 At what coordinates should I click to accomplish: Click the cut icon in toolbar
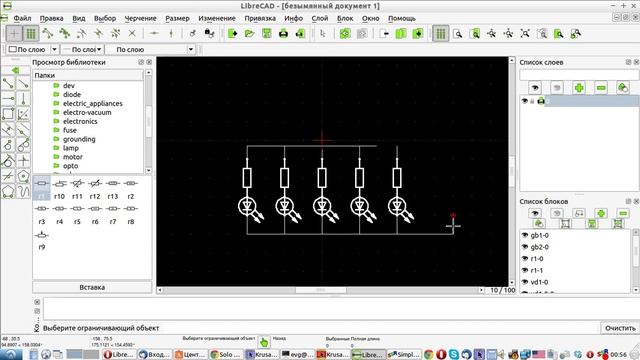tap(384, 33)
